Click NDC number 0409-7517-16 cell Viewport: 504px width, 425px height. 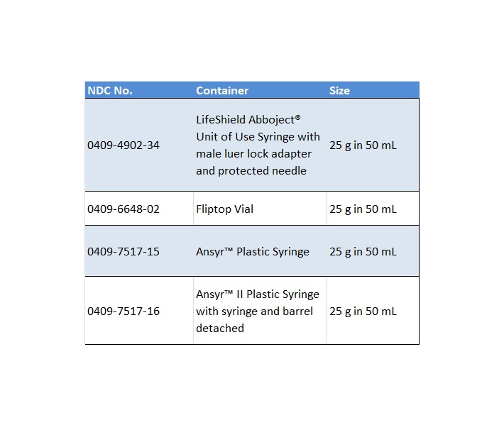[x=124, y=311]
